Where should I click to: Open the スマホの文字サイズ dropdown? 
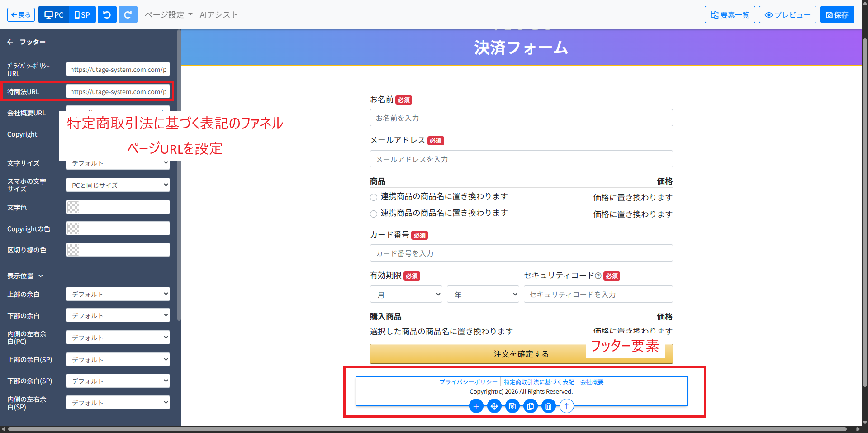(x=118, y=185)
